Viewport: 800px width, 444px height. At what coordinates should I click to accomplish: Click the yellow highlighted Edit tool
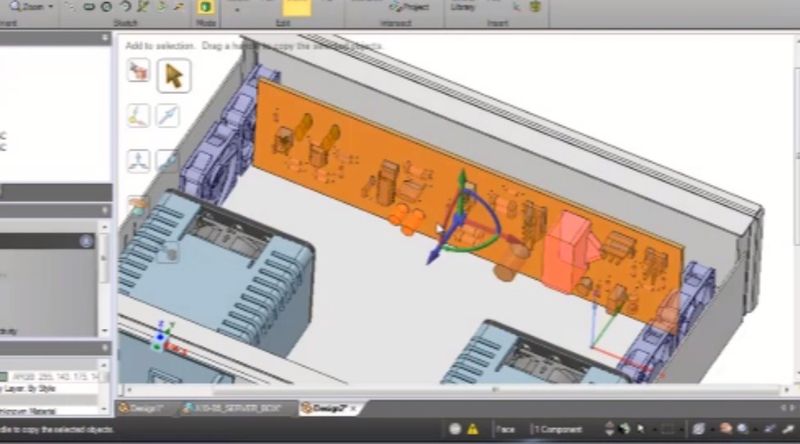click(x=296, y=8)
